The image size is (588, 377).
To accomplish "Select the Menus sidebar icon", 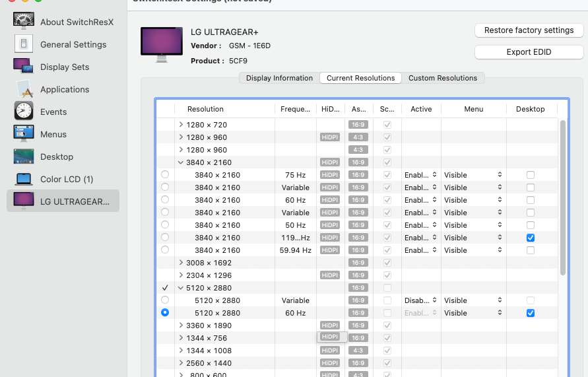I will tap(24, 133).
